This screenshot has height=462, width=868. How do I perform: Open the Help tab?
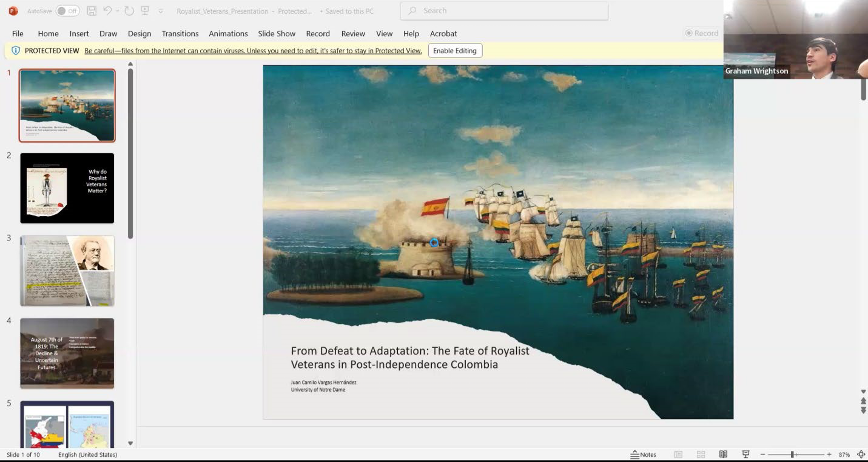click(x=411, y=34)
